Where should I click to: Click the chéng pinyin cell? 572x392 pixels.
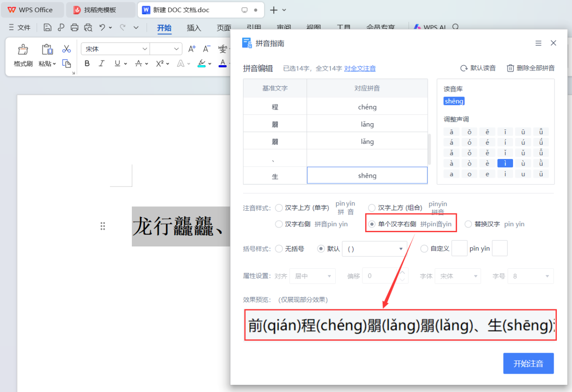[367, 107]
